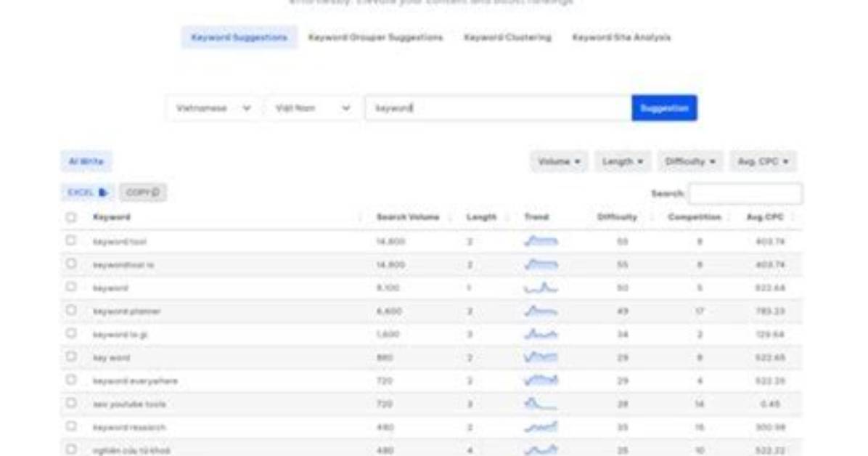The width and height of the screenshot is (868, 456).
Task: Open trend sparkline for keyword tool
Action: click(x=541, y=241)
